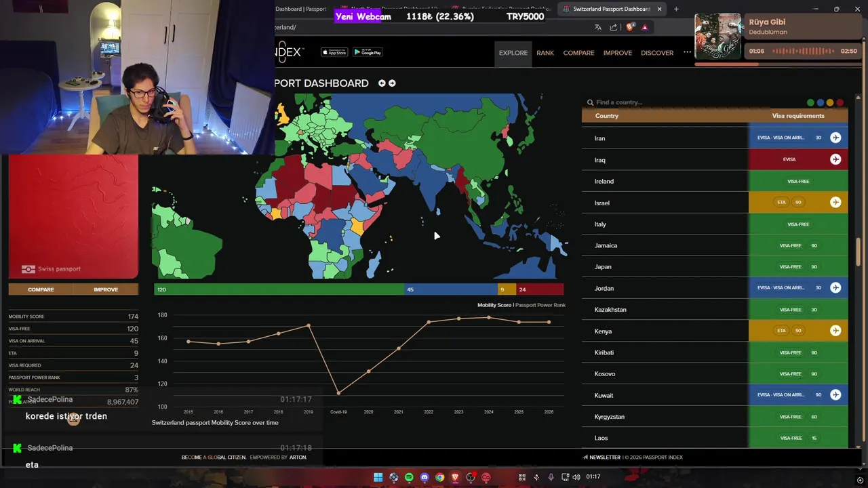Click the Brave Shields lion icon
Viewport: 868px width, 488px height.
click(630, 27)
